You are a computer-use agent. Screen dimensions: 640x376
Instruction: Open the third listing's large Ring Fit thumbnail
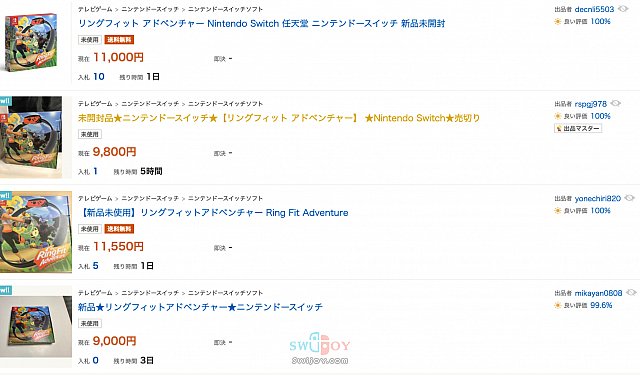[x=36, y=232]
